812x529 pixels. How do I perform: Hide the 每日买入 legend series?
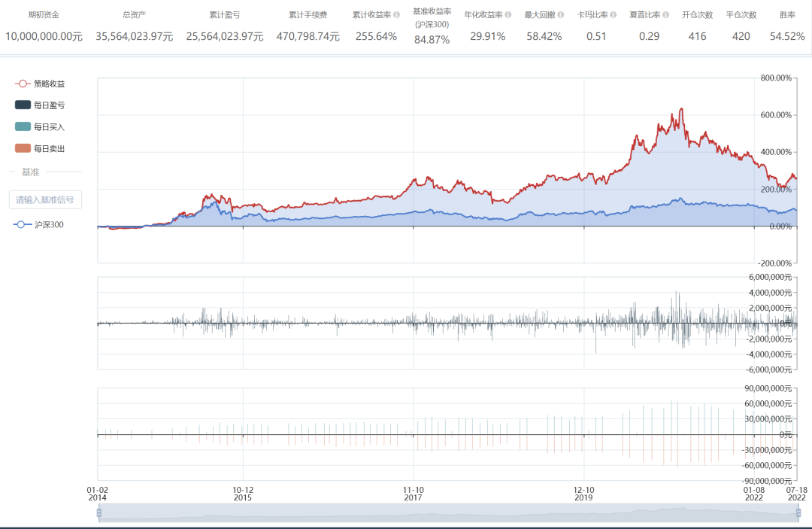[40, 127]
